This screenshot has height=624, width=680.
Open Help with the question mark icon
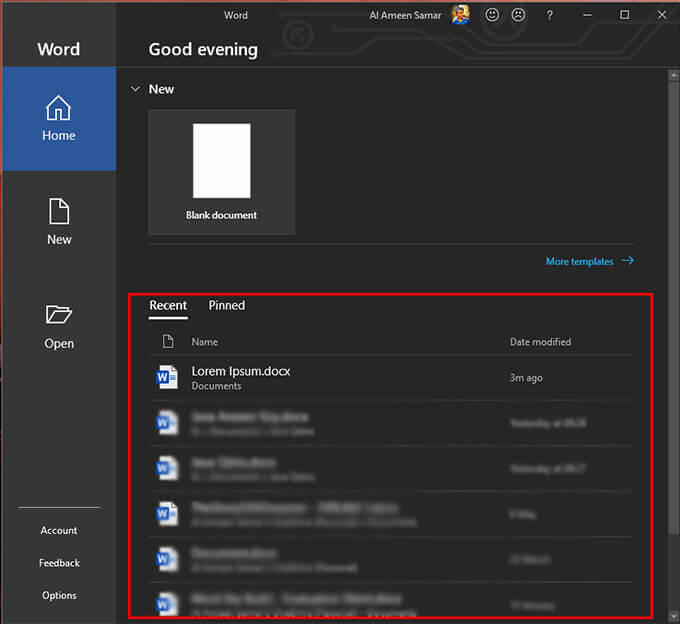coord(549,15)
